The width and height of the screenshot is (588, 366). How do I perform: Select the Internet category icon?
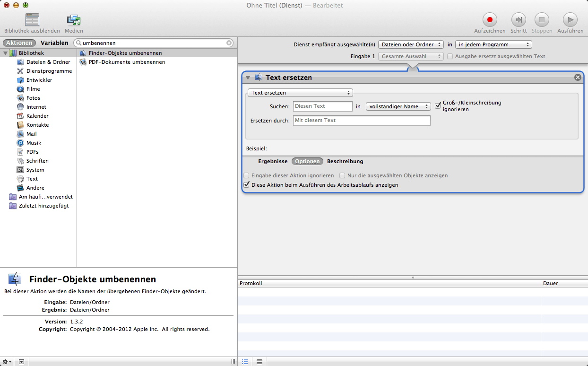click(20, 107)
